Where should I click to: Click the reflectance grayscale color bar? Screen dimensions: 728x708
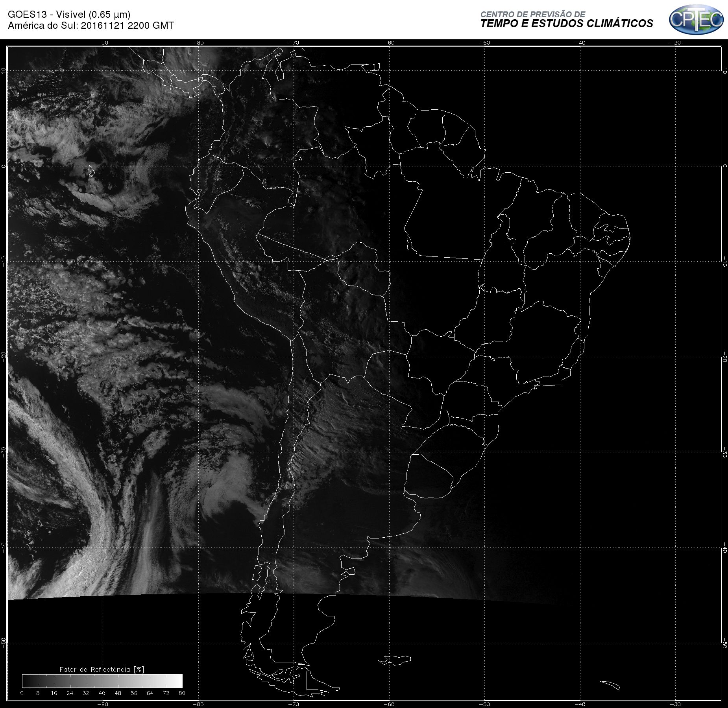point(102,681)
